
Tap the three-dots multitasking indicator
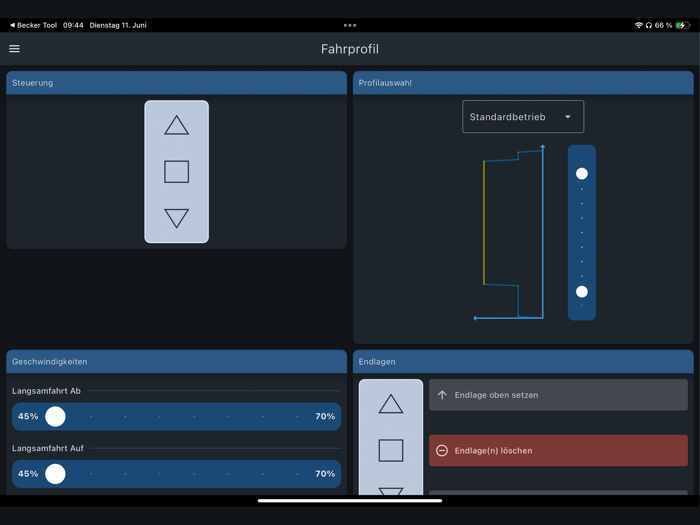[x=350, y=25]
